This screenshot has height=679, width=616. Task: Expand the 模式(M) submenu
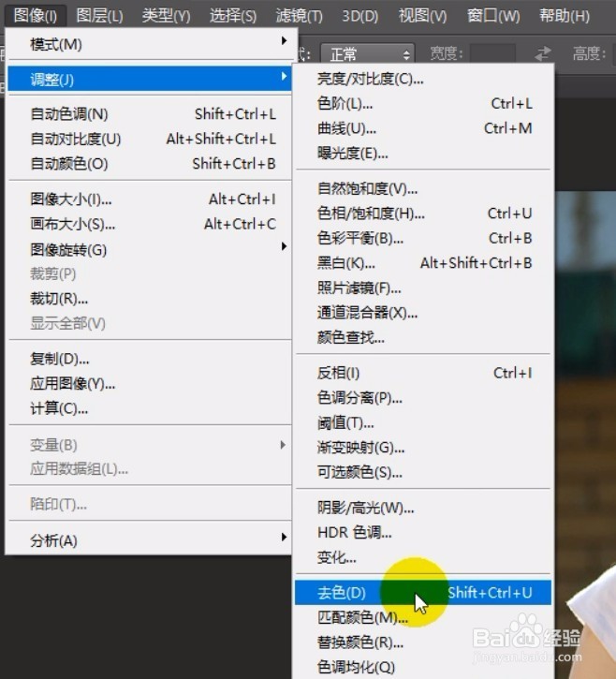click(150, 44)
